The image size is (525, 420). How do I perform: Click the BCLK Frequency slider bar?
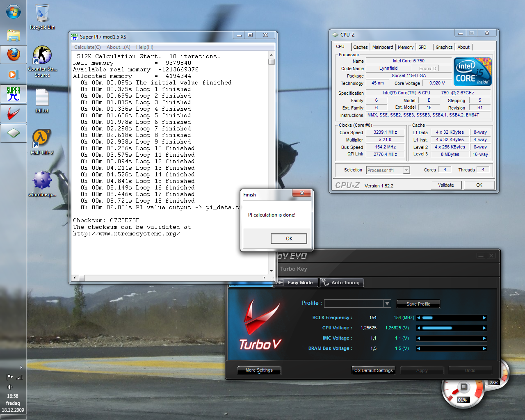[x=451, y=318]
